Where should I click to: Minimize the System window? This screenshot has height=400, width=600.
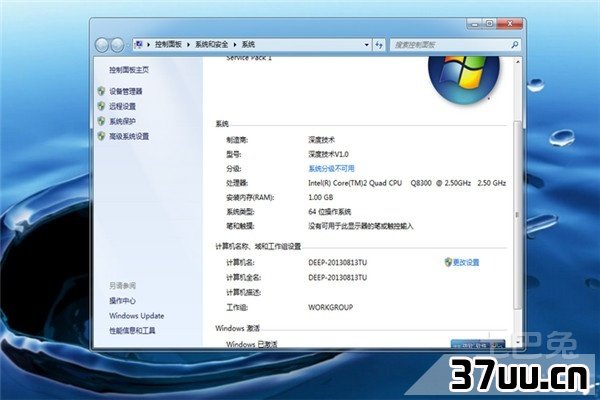(x=474, y=24)
